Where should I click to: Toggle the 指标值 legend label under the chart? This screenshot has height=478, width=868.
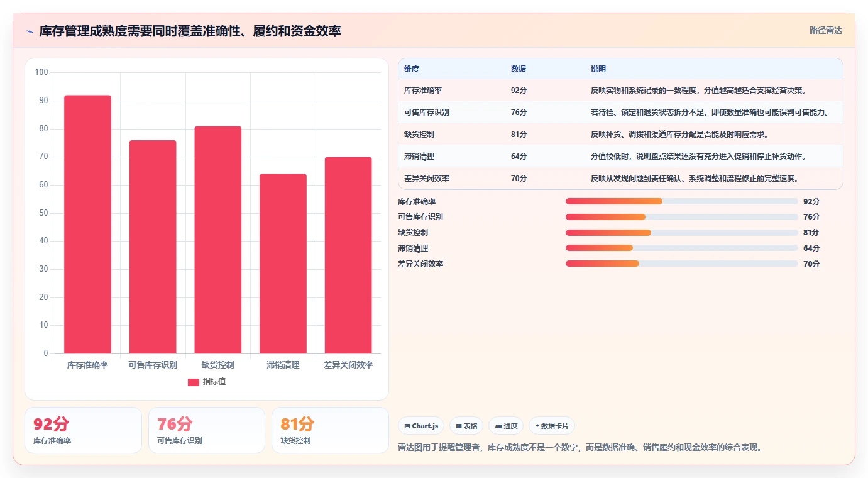click(x=214, y=382)
